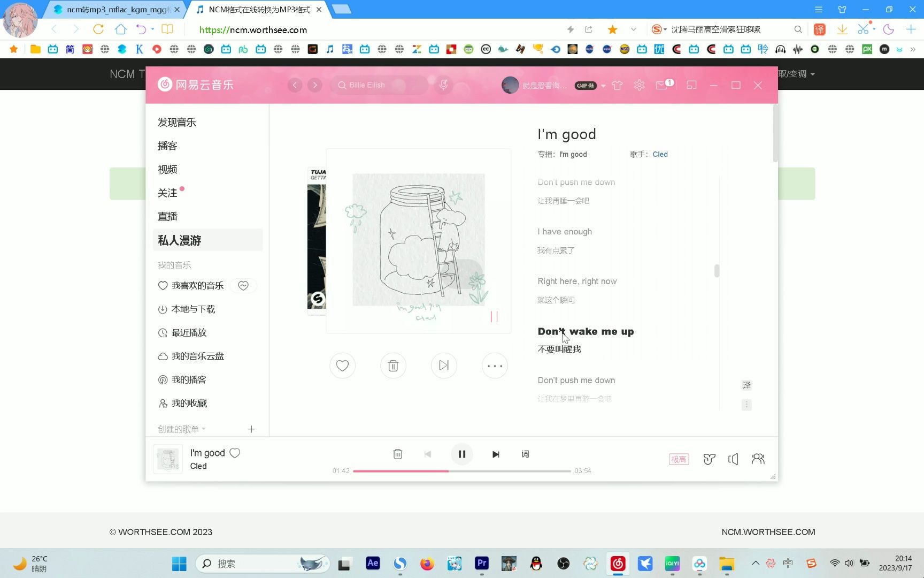The width and height of the screenshot is (924, 578).
Task: Favorite I'm good in bottom bar heart
Action: 235,453
